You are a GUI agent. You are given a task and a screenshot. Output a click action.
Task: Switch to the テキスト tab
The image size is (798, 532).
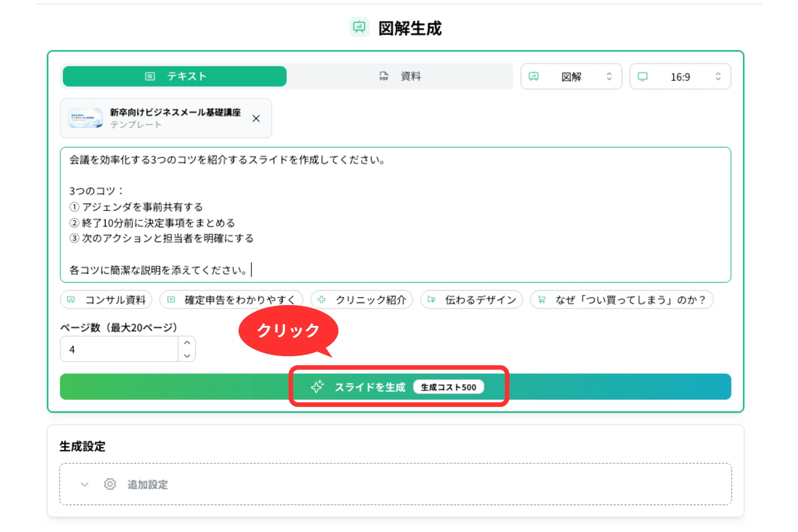click(175, 76)
